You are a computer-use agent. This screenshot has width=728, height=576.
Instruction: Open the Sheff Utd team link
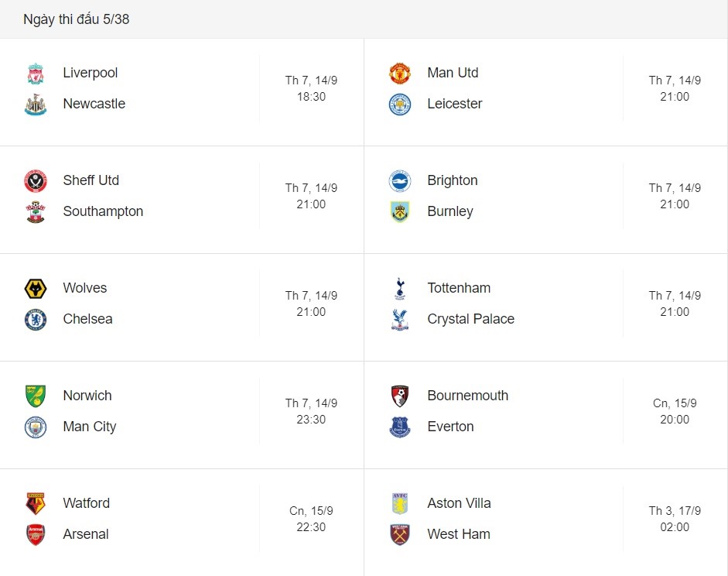91,180
